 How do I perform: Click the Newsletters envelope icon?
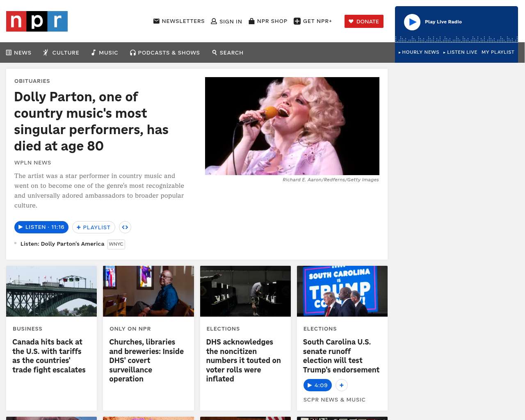point(156,21)
